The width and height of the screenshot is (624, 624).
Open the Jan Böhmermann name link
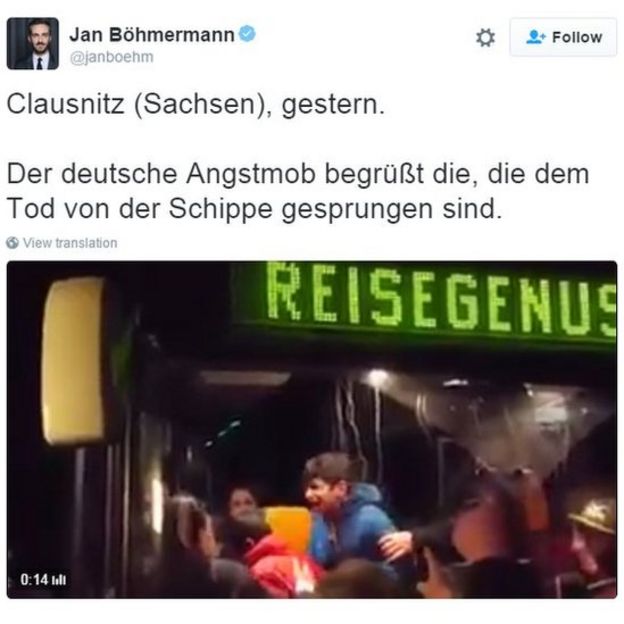click(x=152, y=35)
